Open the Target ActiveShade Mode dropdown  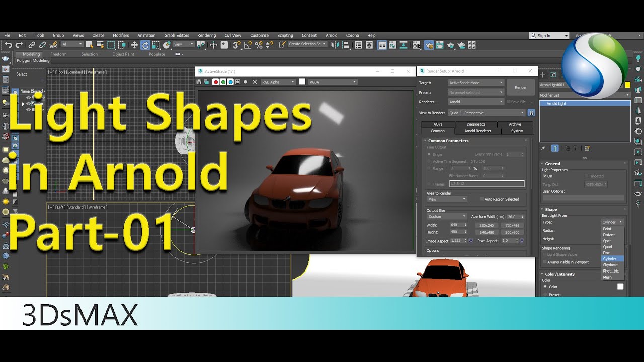(x=476, y=82)
